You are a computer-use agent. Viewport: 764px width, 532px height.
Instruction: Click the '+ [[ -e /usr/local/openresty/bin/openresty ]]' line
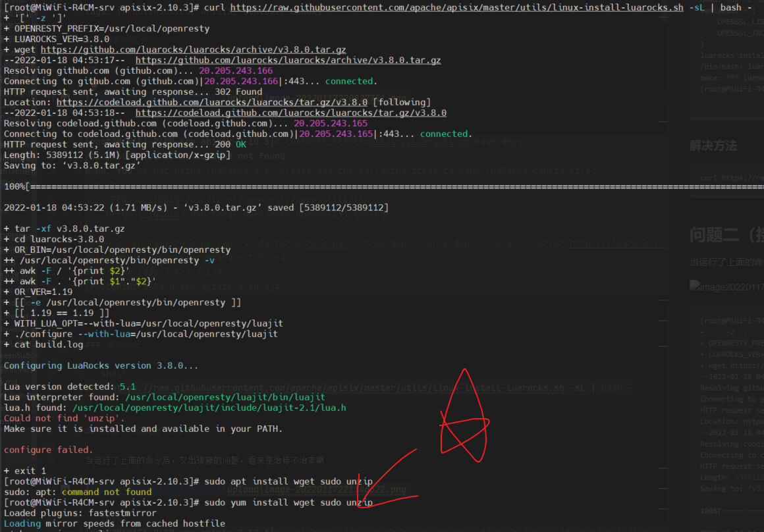123,302
